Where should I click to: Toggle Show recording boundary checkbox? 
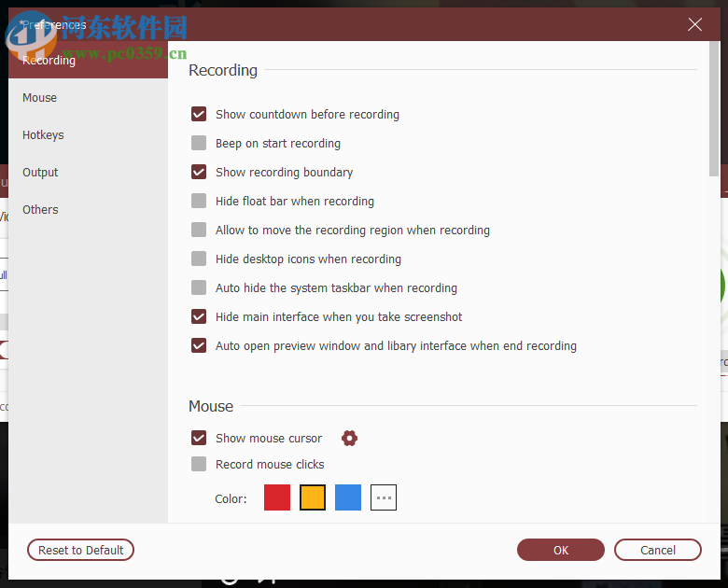199,172
